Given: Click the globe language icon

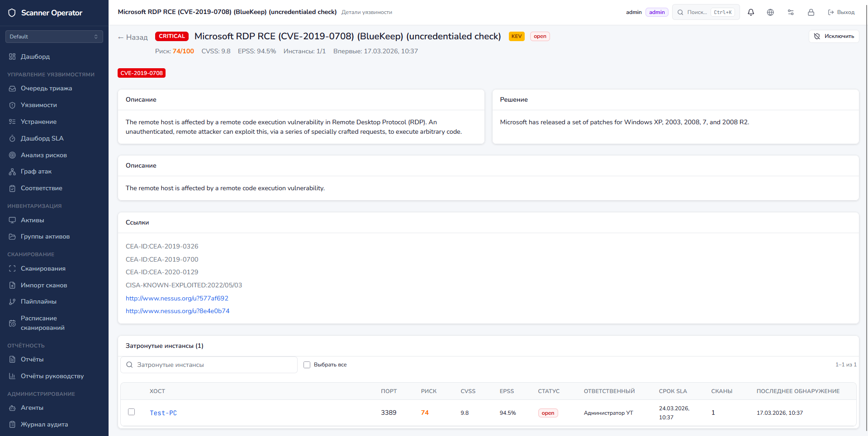Looking at the screenshot, I should point(770,12).
